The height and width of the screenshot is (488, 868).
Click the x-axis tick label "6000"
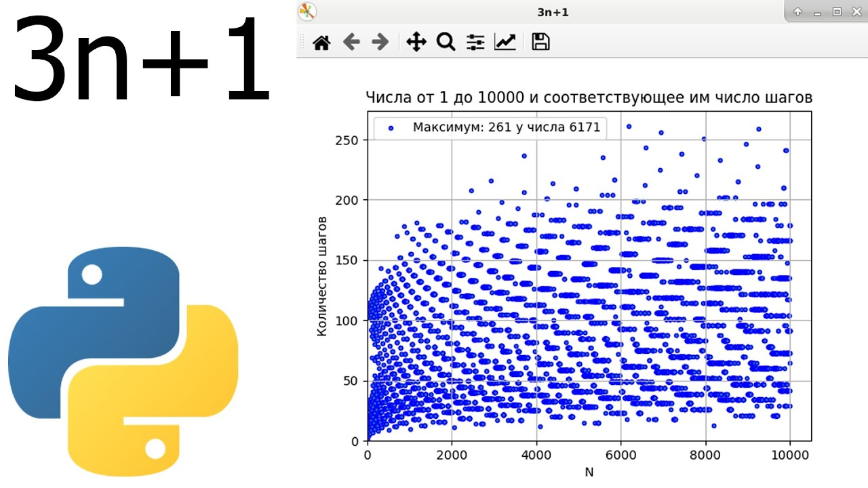click(x=621, y=455)
